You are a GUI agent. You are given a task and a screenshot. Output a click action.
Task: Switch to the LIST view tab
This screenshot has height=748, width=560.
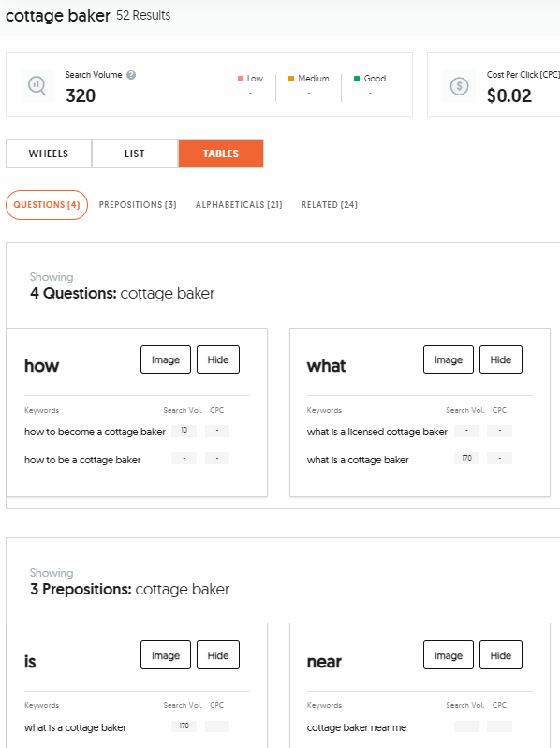tap(135, 154)
